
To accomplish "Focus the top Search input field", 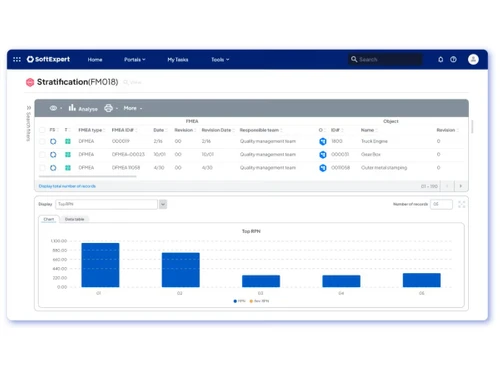I will [385, 59].
